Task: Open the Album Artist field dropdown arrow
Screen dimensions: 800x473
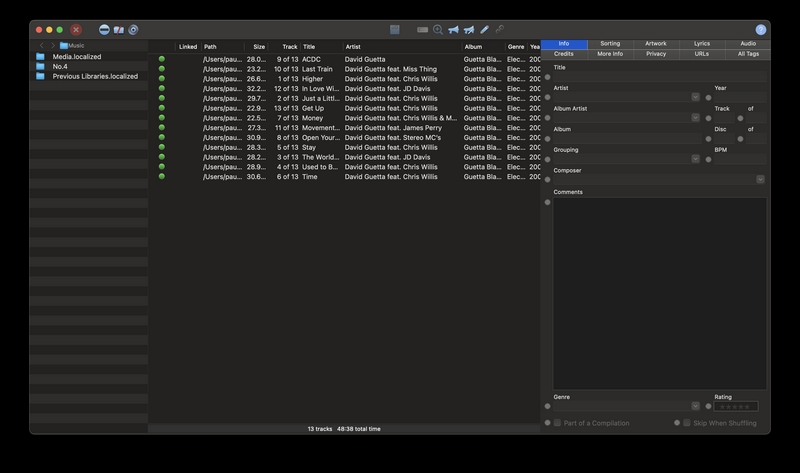Action: point(695,118)
